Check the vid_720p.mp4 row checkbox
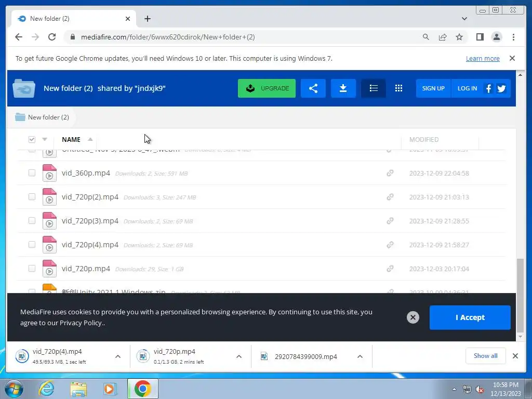532x399 pixels. pos(32,269)
